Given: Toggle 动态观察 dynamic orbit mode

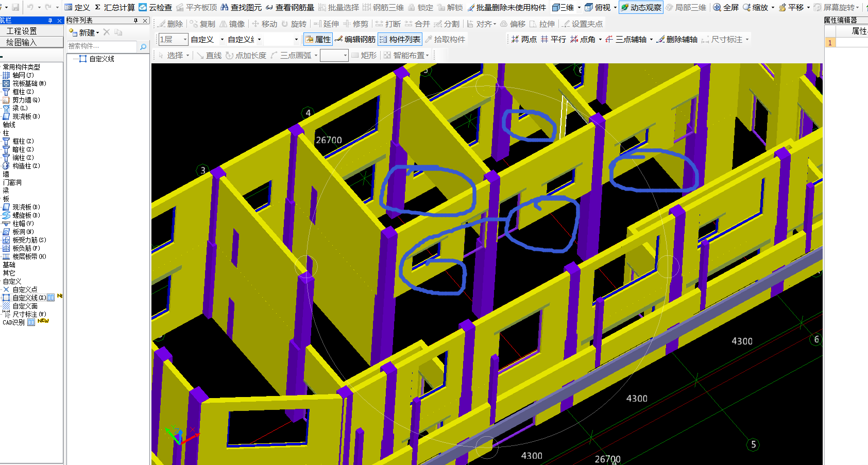Looking at the screenshot, I should click(641, 7).
